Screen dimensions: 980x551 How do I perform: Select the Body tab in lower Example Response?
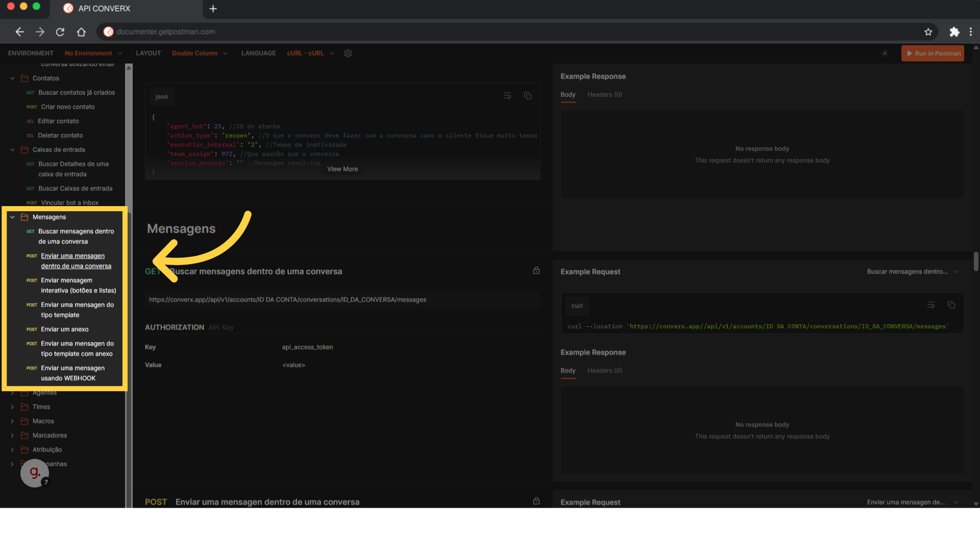[568, 370]
